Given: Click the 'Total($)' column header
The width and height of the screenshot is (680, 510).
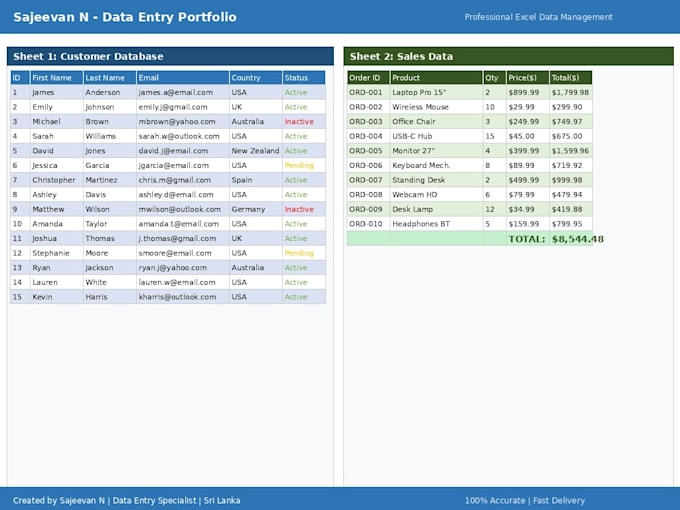Looking at the screenshot, I should pyautogui.click(x=571, y=78).
